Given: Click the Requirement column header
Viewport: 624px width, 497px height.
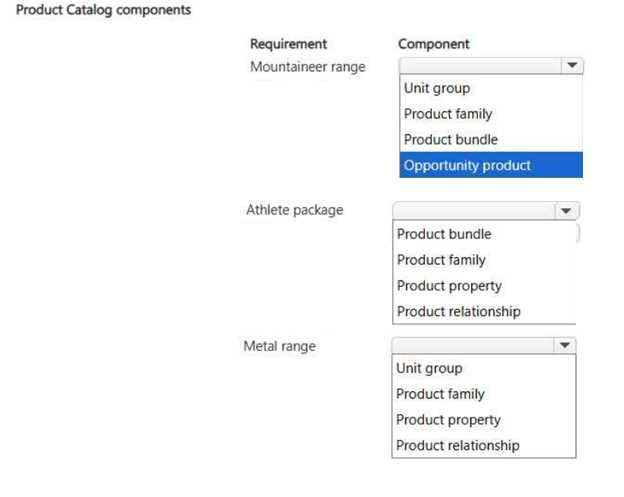Looking at the screenshot, I should pos(289,44).
